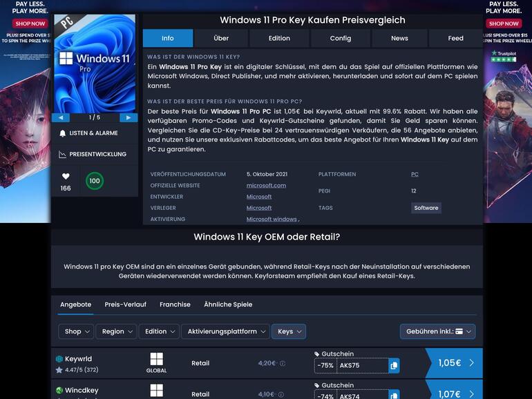The height and width of the screenshot is (399, 532).
Task: Click the heading Windows 11 Key OEM oder Retail?
Action: point(267,237)
